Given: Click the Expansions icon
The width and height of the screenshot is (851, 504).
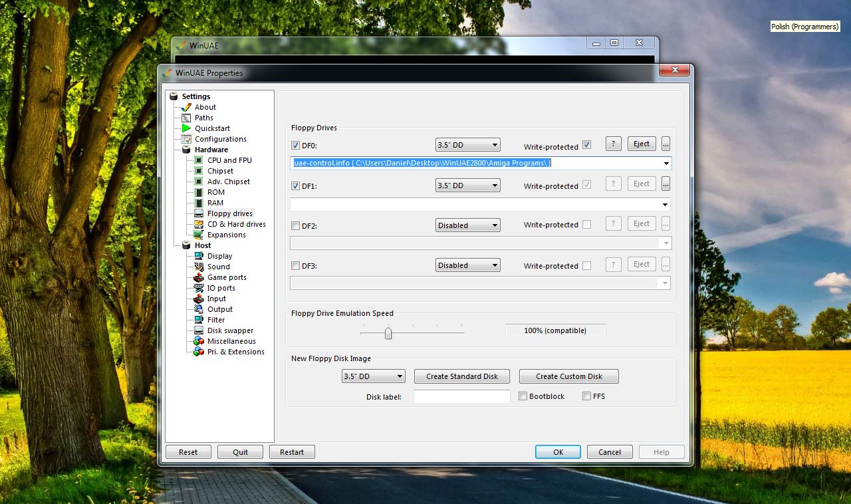Looking at the screenshot, I should coord(199,235).
